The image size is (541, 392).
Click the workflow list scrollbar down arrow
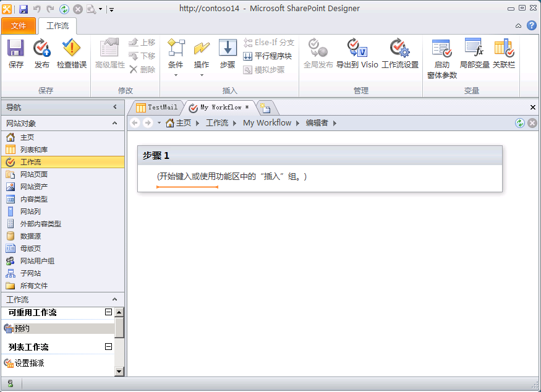[x=119, y=372]
